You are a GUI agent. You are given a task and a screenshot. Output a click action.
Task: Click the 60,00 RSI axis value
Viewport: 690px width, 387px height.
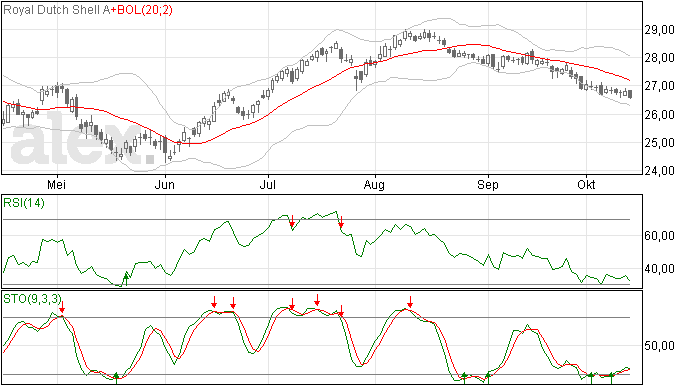(659, 236)
